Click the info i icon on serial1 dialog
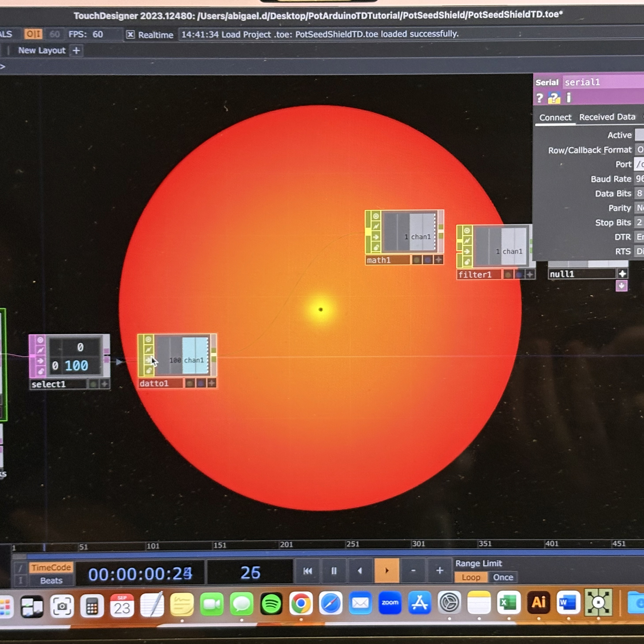This screenshot has height=644, width=644. coord(569,98)
